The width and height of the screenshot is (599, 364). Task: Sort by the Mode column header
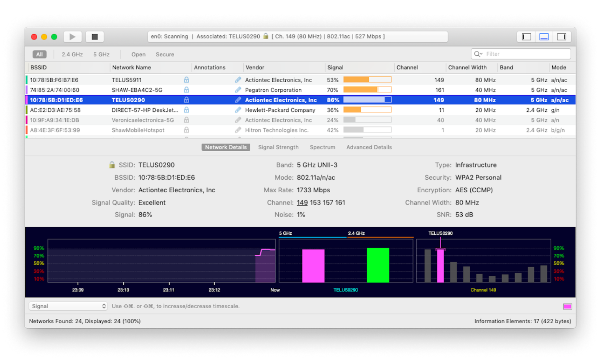(x=562, y=67)
